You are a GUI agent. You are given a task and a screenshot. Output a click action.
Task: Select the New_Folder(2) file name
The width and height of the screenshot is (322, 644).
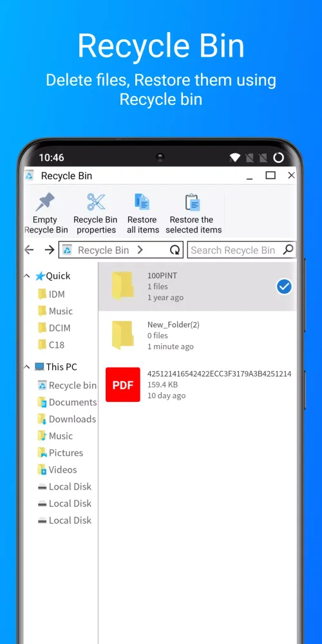tap(173, 325)
